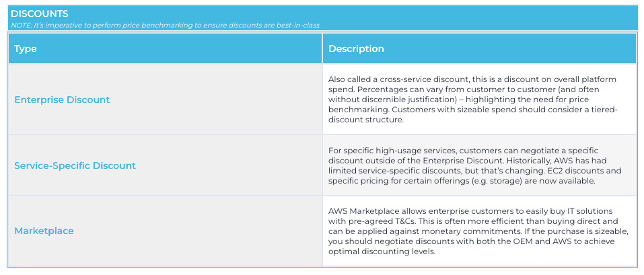Click the words 'without discernible justification'
Screen dimensions: 644x275
coord(394,100)
